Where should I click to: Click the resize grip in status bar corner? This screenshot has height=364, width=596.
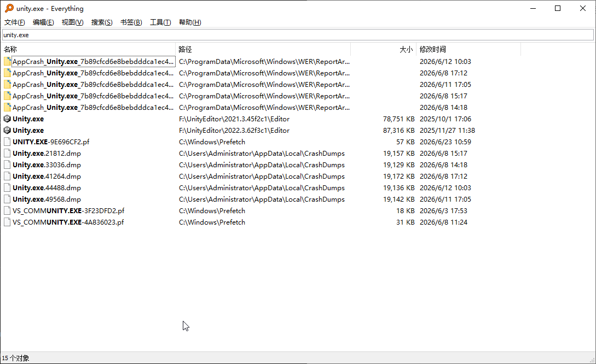coord(592,360)
